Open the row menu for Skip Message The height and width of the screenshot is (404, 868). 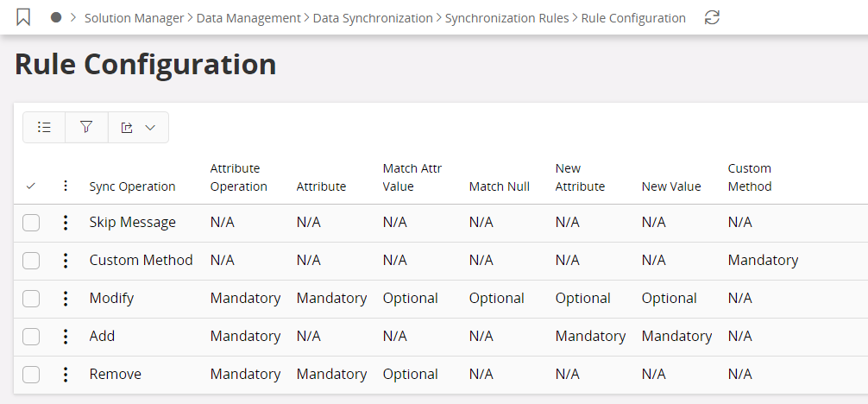pos(66,223)
